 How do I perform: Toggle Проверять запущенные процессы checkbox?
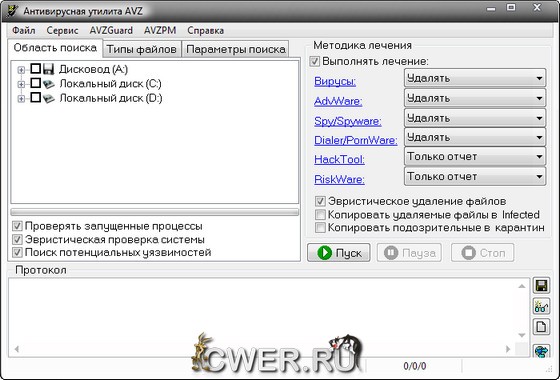[17, 226]
